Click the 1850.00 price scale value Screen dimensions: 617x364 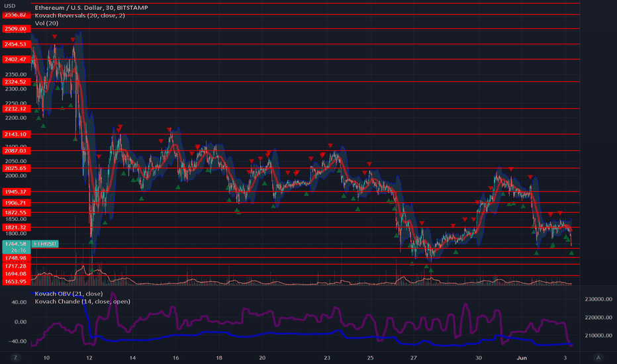pyautogui.click(x=16, y=219)
